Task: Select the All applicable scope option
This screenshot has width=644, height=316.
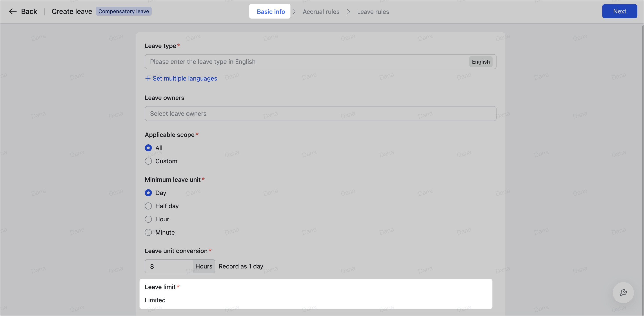Action: pos(148,148)
